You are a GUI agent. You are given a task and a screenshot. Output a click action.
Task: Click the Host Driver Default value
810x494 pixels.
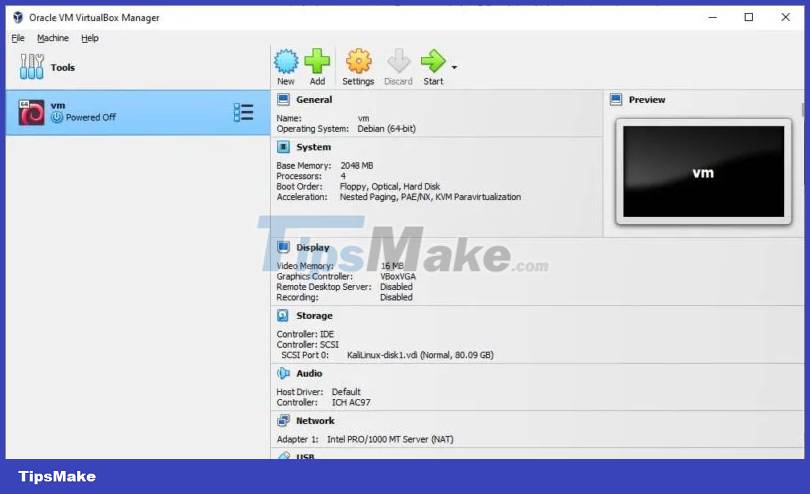pyautogui.click(x=346, y=392)
